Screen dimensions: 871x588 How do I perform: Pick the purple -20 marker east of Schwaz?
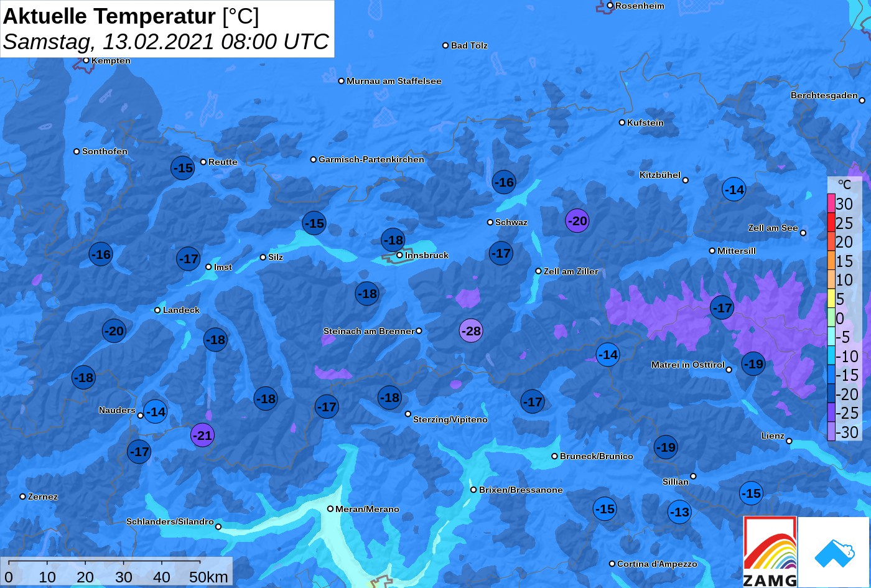point(577,221)
